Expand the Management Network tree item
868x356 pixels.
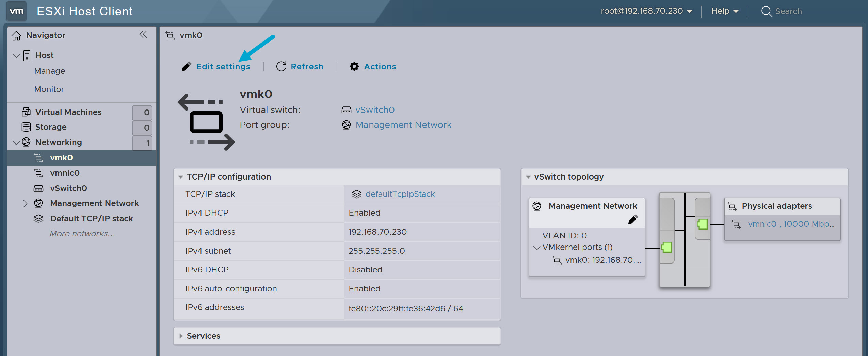[x=26, y=203]
